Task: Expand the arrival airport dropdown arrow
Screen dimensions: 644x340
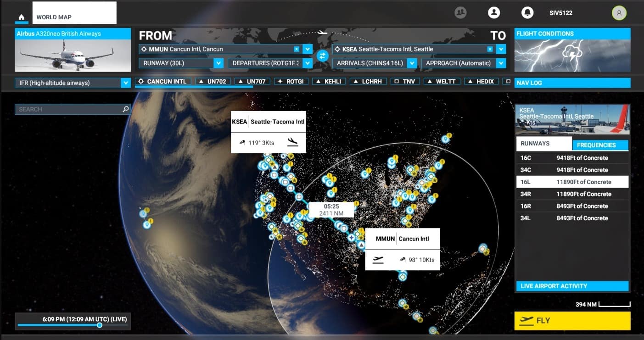Action: point(501,49)
